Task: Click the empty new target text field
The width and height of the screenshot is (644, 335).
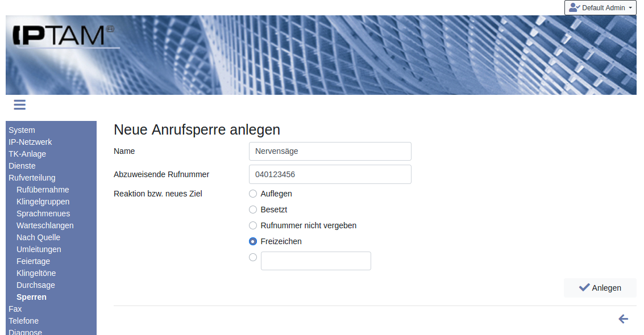Action: click(315, 261)
